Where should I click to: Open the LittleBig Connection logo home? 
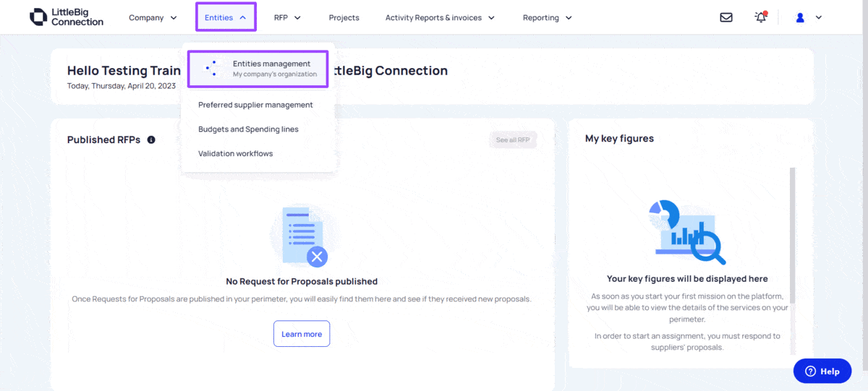tap(67, 17)
